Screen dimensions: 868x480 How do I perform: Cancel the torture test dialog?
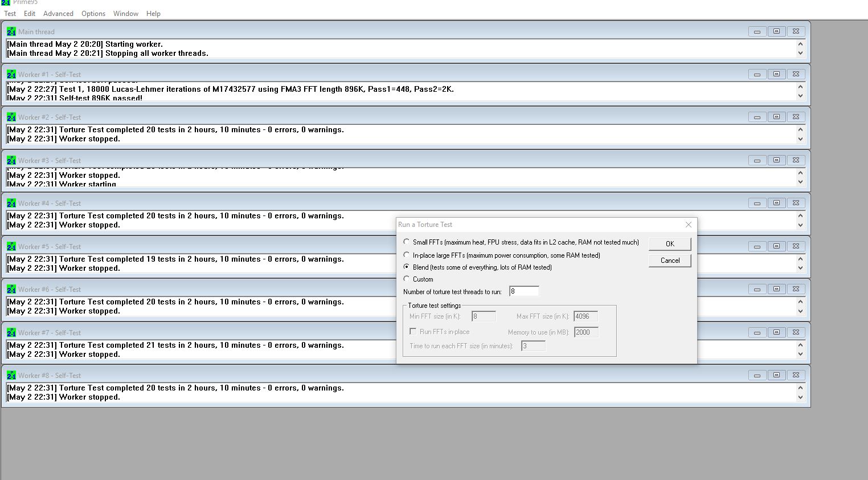pos(670,261)
